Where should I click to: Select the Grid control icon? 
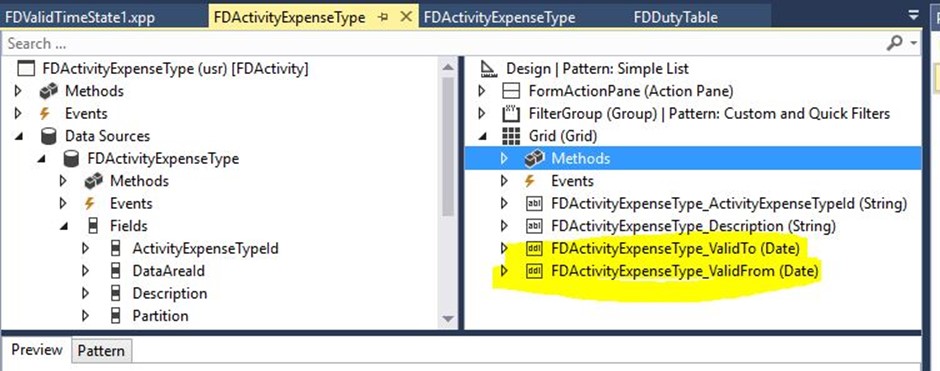pyautogui.click(x=511, y=136)
